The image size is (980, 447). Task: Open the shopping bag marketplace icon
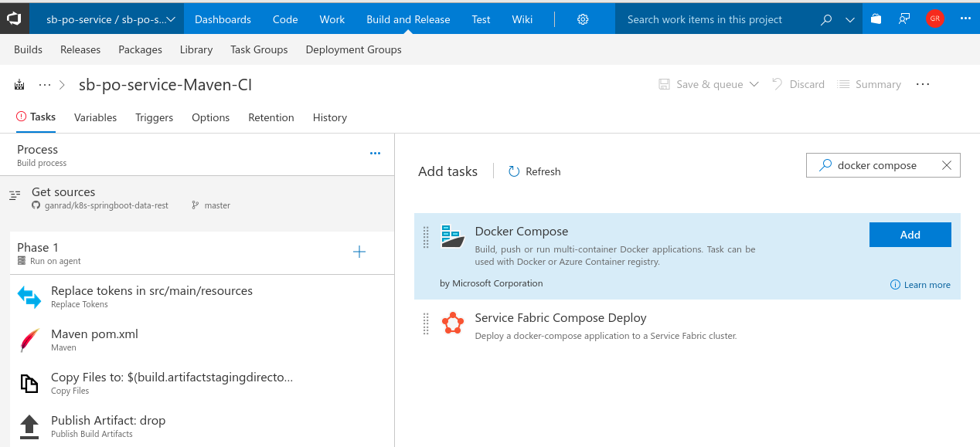tap(876, 19)
